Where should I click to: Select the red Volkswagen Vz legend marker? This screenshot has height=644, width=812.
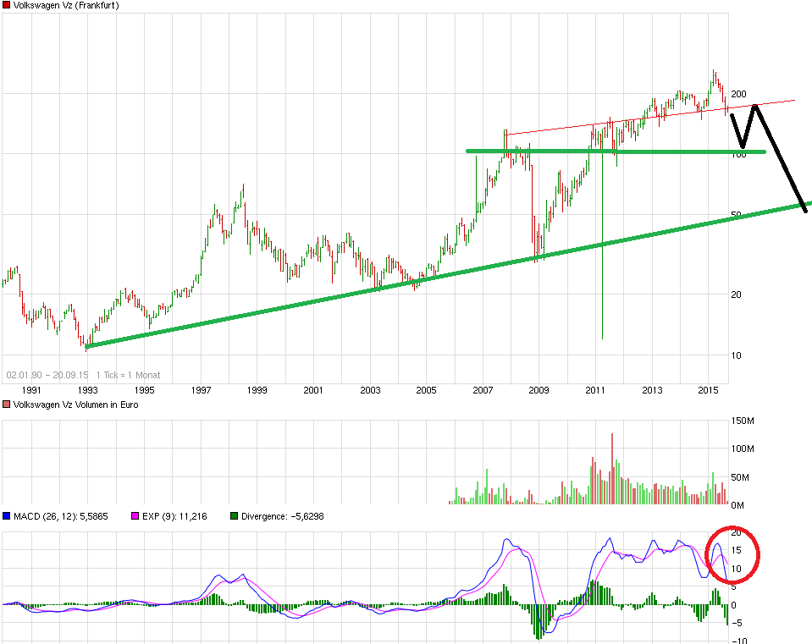click(7, 6)
